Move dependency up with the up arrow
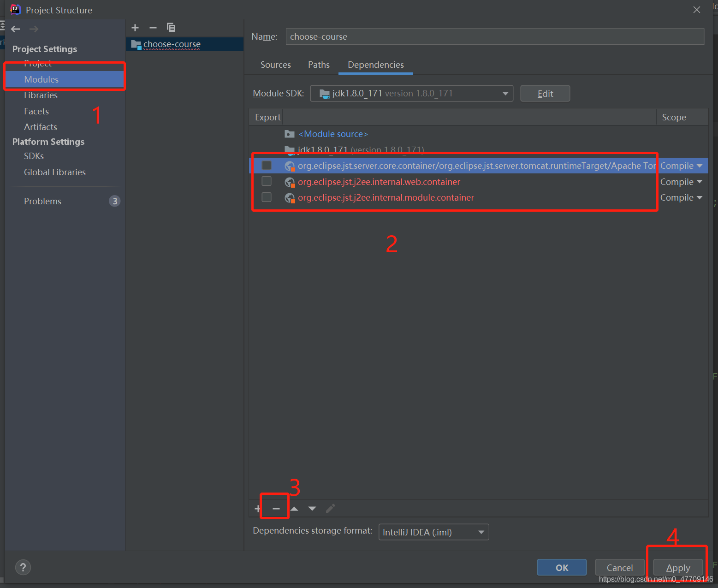Viewport: 718px width, 588px height. (x=294, y=509)
